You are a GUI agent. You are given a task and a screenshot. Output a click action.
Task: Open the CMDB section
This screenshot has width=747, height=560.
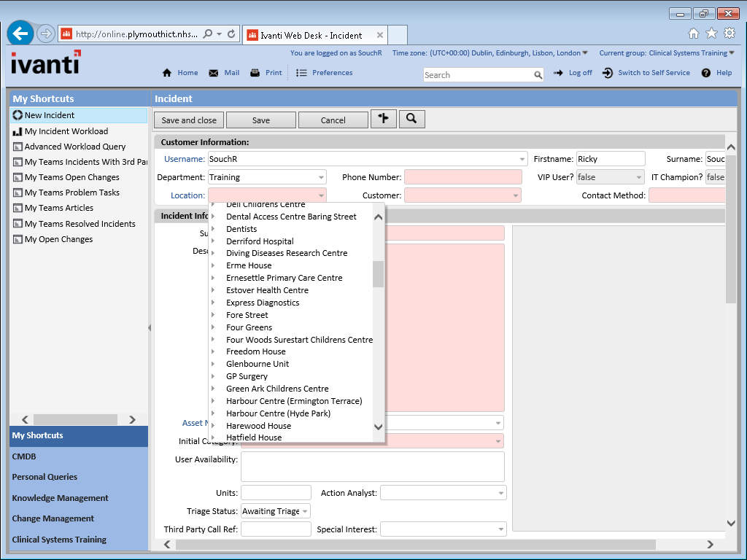[79, 456]
